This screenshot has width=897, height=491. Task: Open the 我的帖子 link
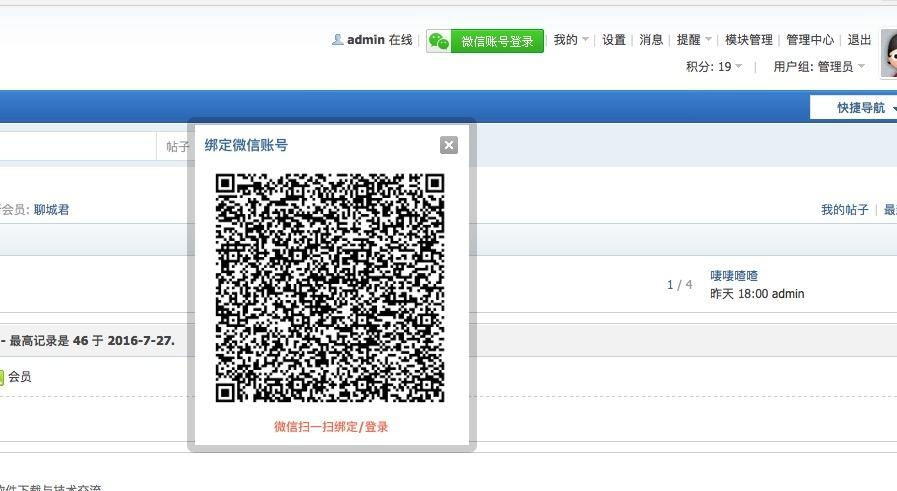844,209
